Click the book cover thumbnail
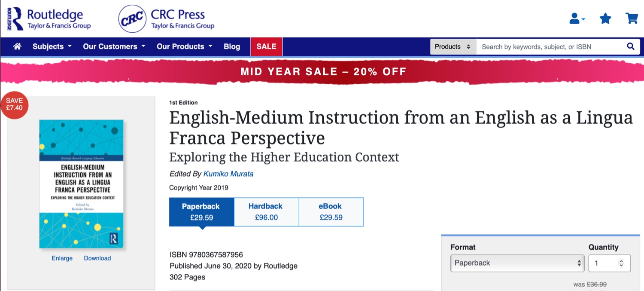This screenshot has height=291, width=644. tap(81, 184)
